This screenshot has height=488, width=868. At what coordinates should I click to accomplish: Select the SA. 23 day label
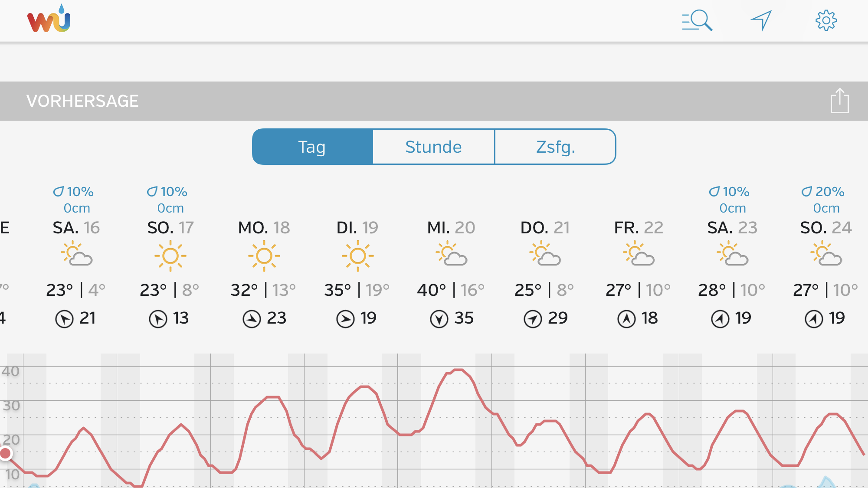732,228
